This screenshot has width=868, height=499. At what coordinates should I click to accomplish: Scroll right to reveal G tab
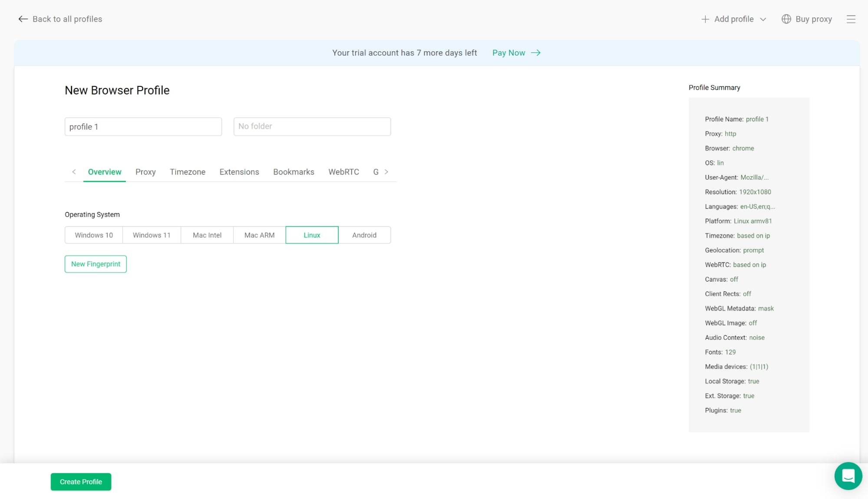[387, 171]
